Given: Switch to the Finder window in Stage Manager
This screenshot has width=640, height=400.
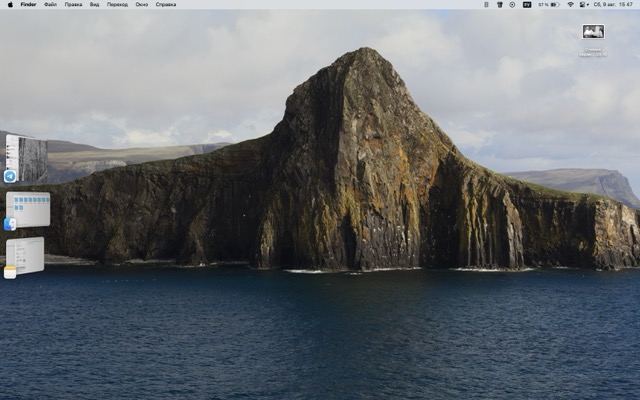Looking at the screenshot, I should [x=28, y=209].
